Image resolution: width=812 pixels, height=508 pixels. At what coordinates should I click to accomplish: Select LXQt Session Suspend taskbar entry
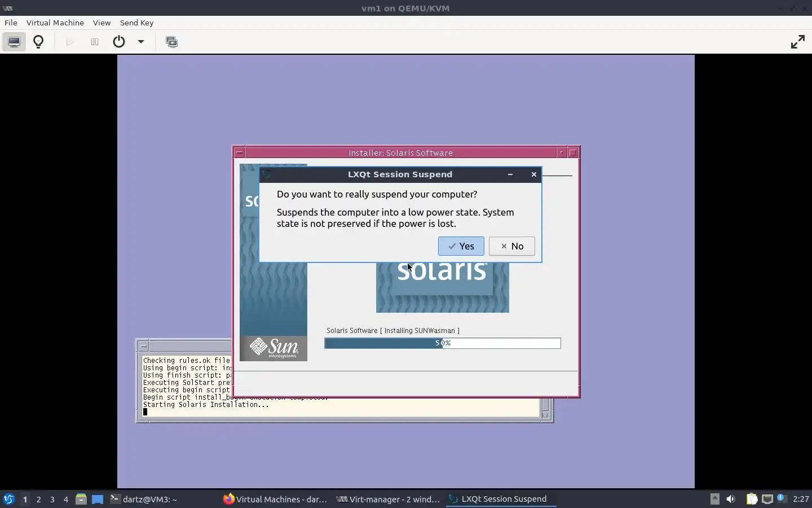click(502, 499)
